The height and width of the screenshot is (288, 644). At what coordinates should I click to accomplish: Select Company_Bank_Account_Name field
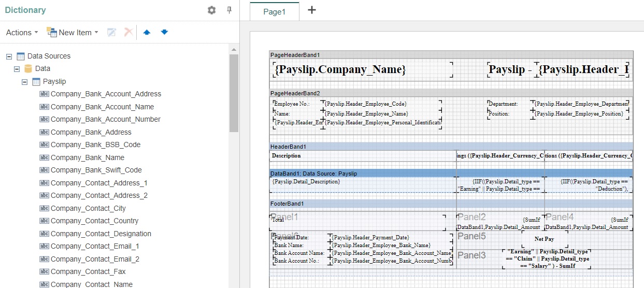pos(102,107)
